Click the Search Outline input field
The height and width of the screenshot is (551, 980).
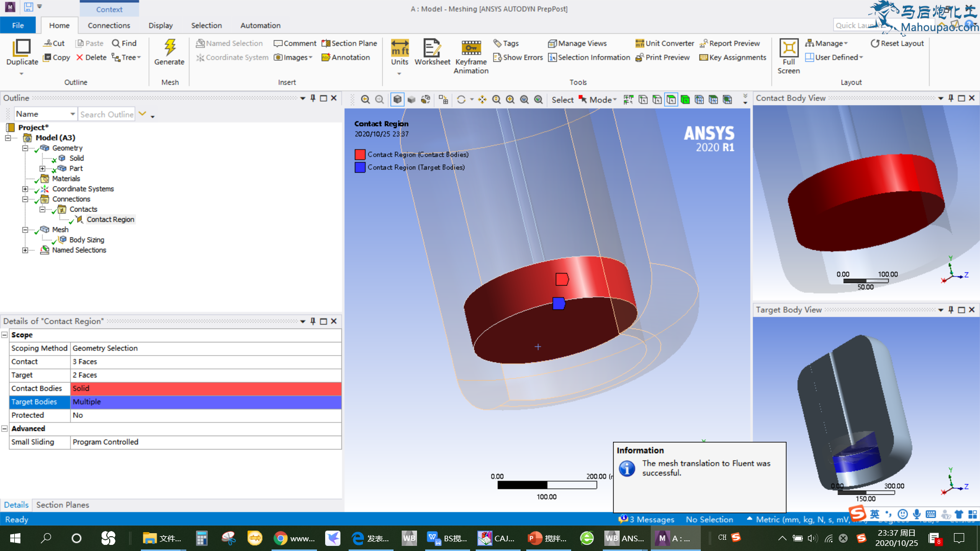point(107,114)
